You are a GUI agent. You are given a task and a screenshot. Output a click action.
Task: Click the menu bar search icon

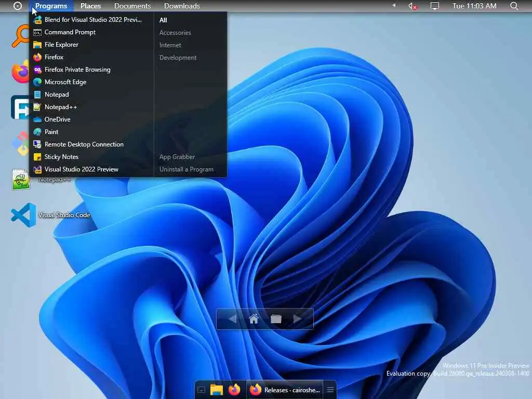click(x=514, y=6)
